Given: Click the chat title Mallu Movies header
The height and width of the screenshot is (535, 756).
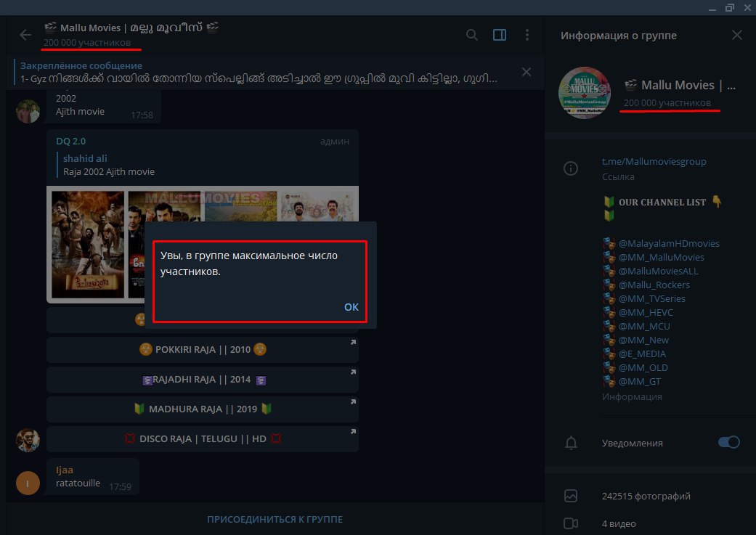Looking at the screenshot, I should click(x=131, y=28).
